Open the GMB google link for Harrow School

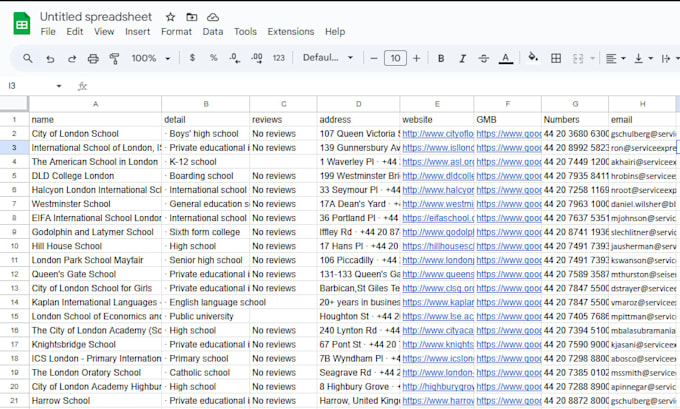pyautogui.click(x=508, y=401)
